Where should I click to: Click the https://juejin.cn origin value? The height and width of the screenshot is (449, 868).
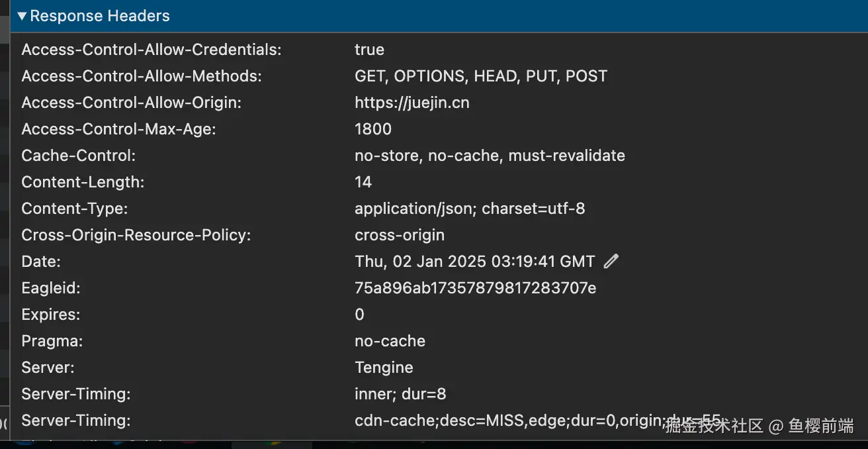click(412, 103)
